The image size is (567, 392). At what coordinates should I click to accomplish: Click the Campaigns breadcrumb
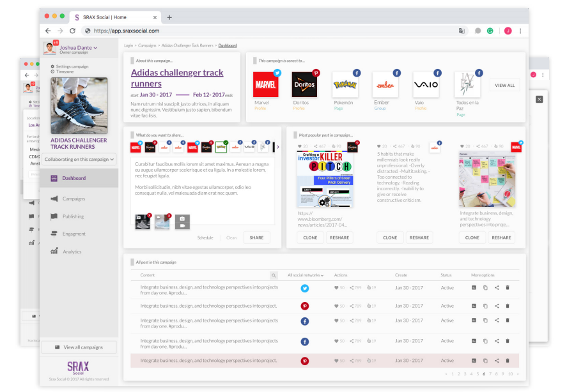coord(147,45)
